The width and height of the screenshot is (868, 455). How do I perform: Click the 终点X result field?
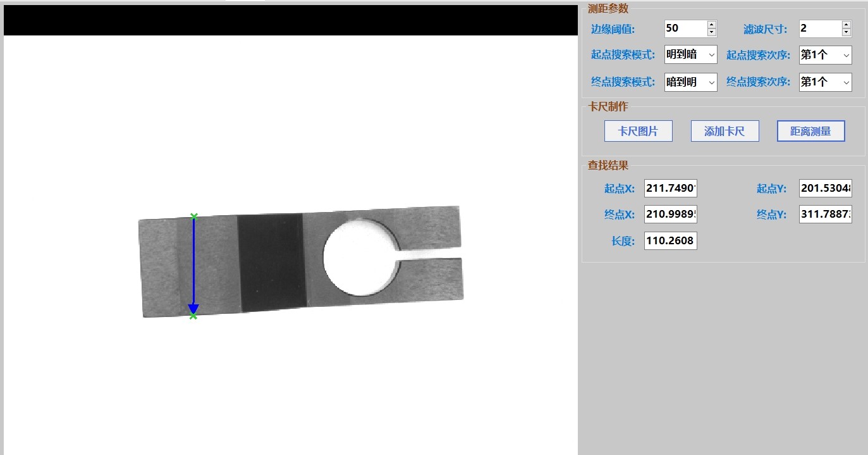pyautogui.click(x=671, y=215)
